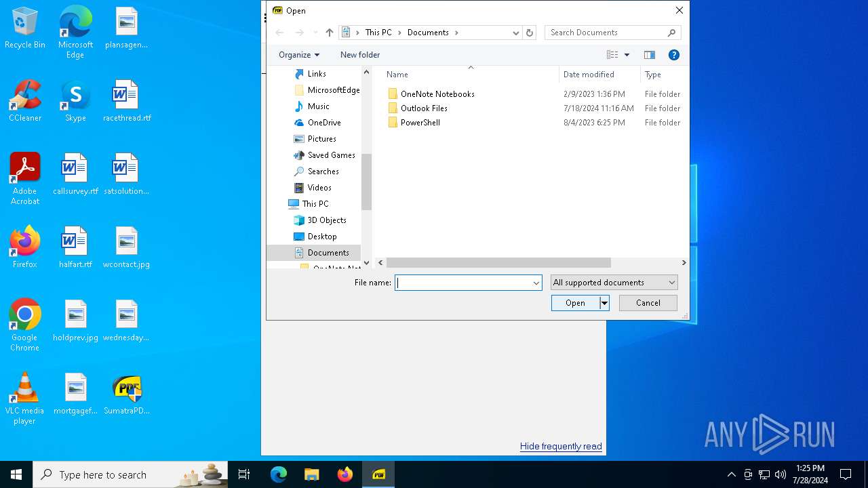
Task: Sort files by the Name column
Action: [x=471, y=75]
